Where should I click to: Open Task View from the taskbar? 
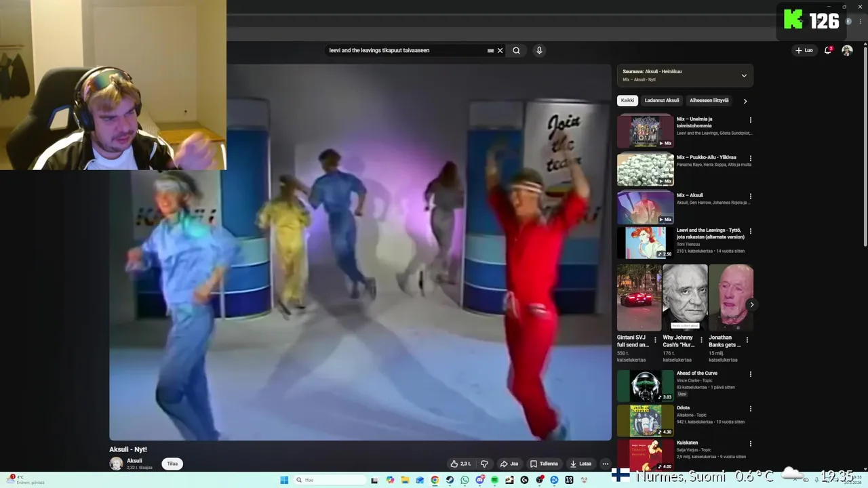[x=374, y=480]
